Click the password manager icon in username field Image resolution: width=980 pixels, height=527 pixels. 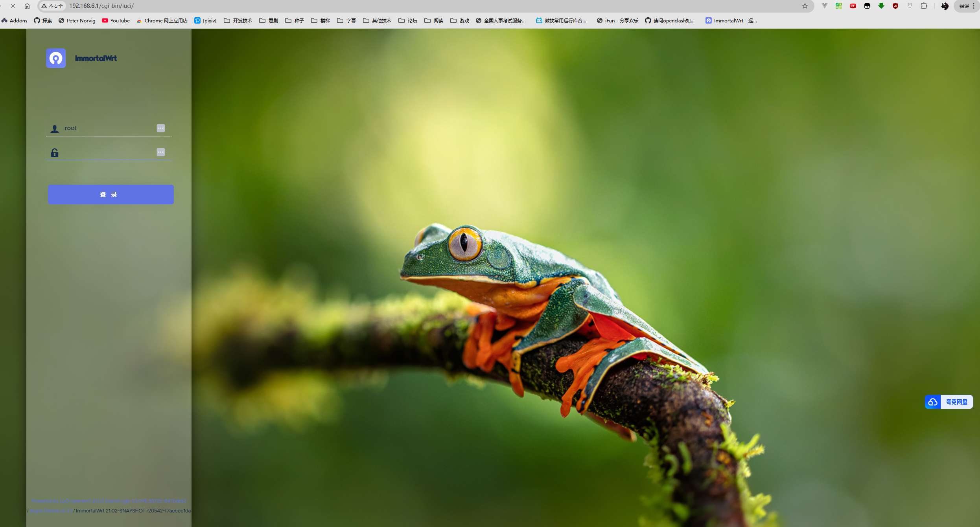click(x=160, y=128)
